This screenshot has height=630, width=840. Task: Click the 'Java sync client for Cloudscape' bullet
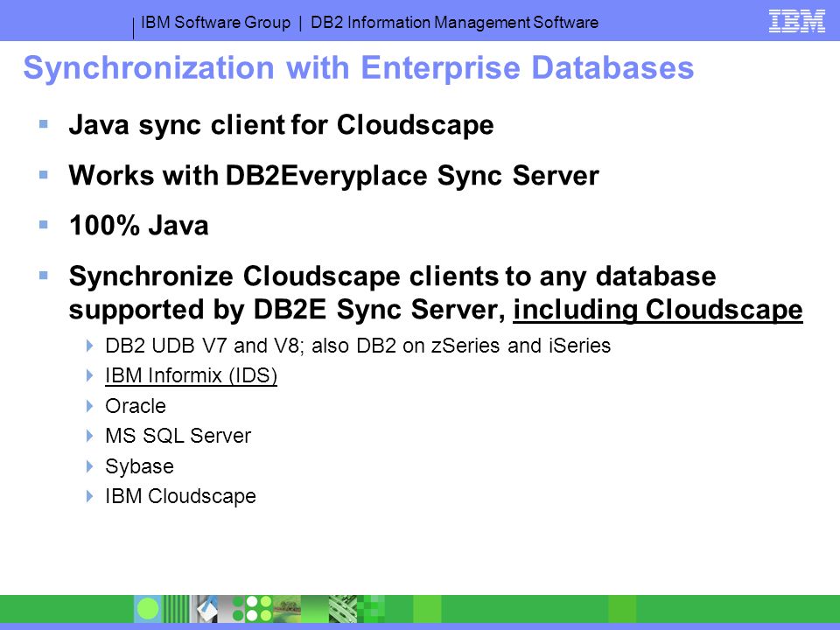[x=281, y=125]
